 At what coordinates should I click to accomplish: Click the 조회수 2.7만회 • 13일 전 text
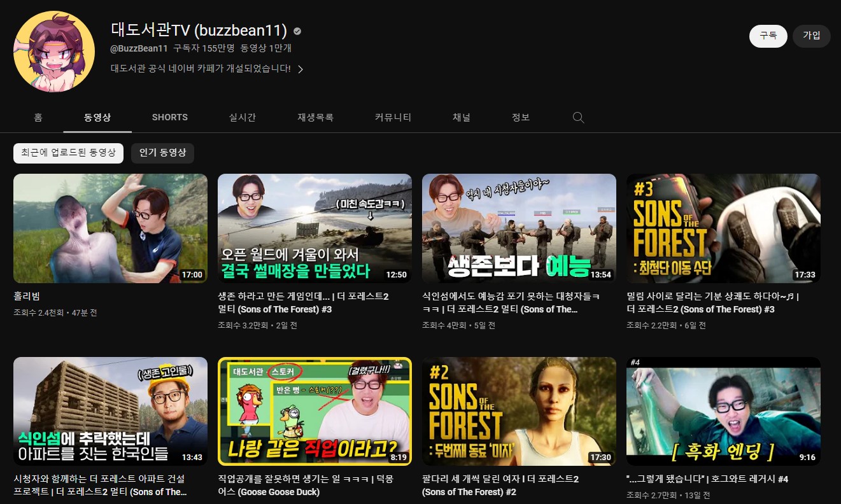point(668,495)
